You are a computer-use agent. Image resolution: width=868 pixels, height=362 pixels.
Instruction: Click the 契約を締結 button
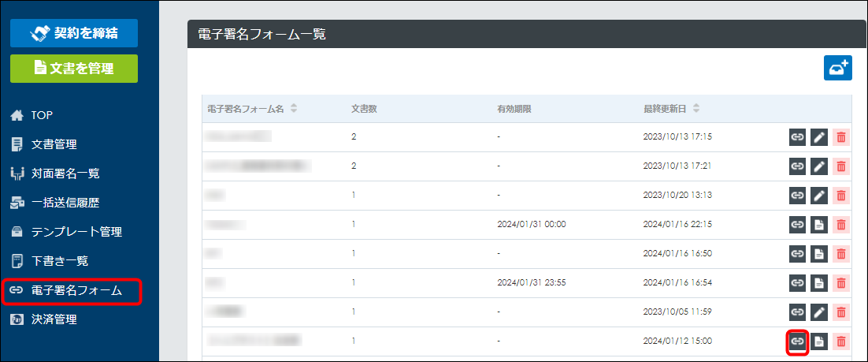[73, 33]
